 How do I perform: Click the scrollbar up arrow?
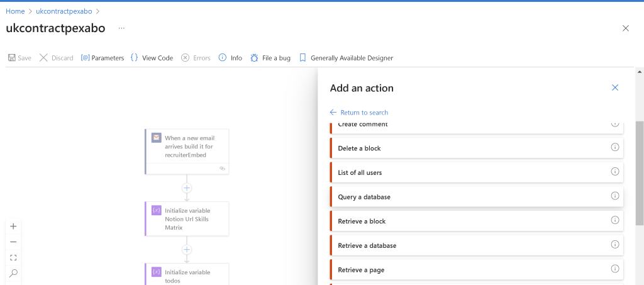[640, 72]
